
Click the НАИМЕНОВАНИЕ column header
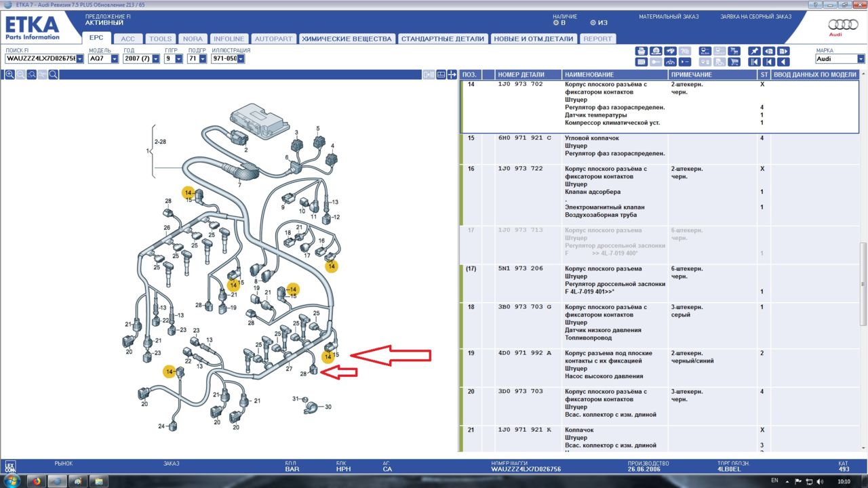615,75
